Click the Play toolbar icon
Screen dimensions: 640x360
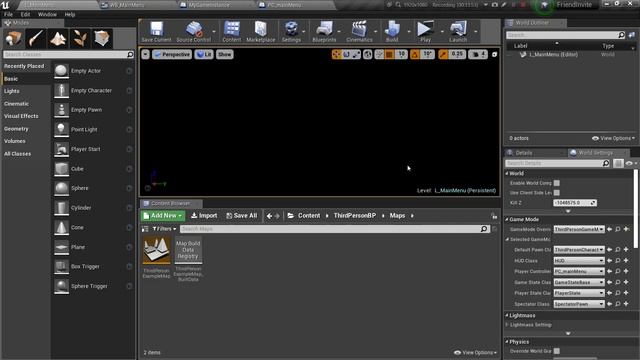click(x=425, y=31)
